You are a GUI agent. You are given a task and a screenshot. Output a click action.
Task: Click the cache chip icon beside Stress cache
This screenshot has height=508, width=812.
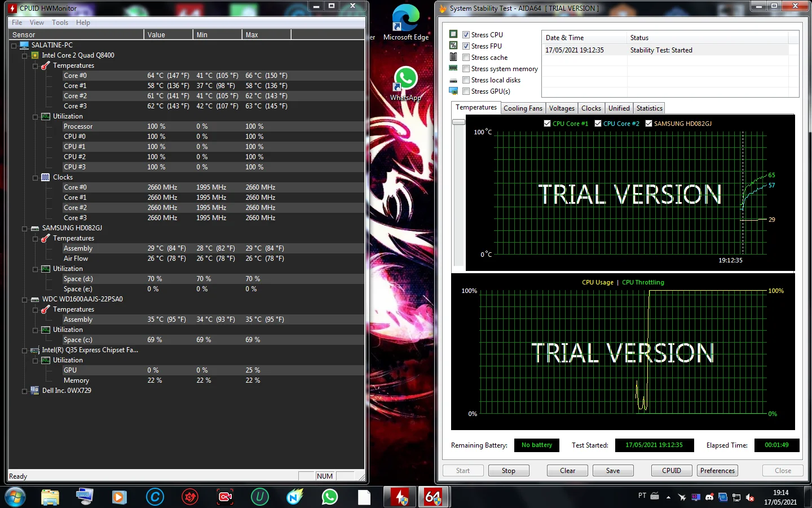(453, 57)
